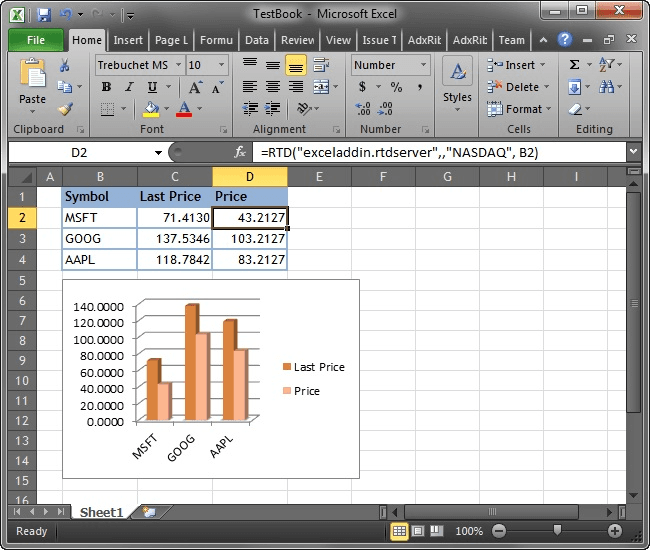
Task: Save the workbook from quick access toolbar
Action: point(44,15)
